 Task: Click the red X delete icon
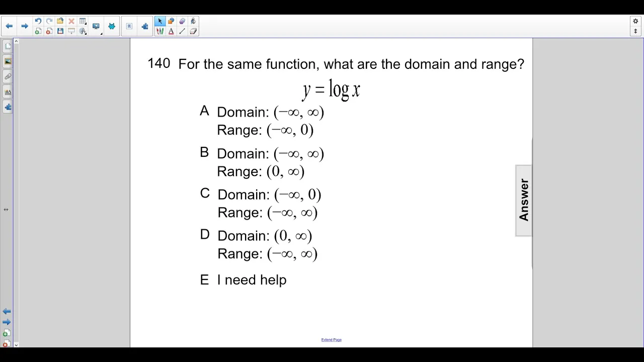click(71, 21)
